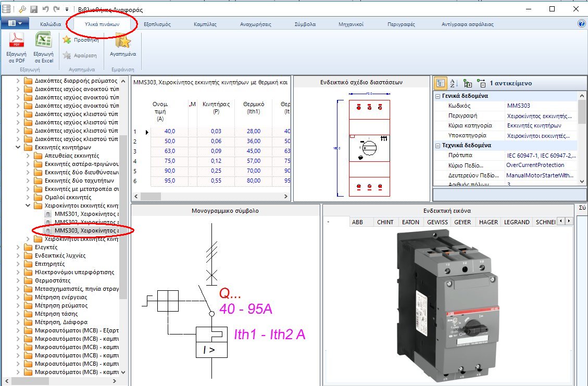Viewport: 588px width, 386px height.
Task: Click the expand-all icon in the properties toolbar
Action: (468, 84)
